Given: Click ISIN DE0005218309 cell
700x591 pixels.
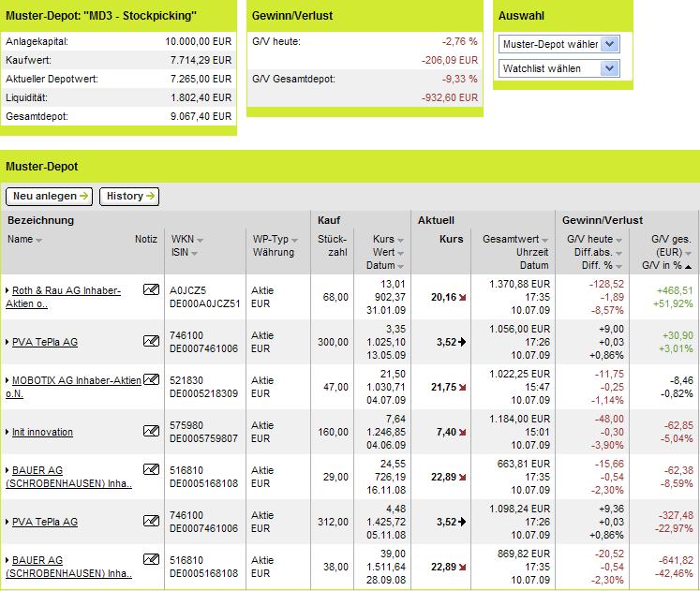Looking at the screenshot, I should point(203,393).
